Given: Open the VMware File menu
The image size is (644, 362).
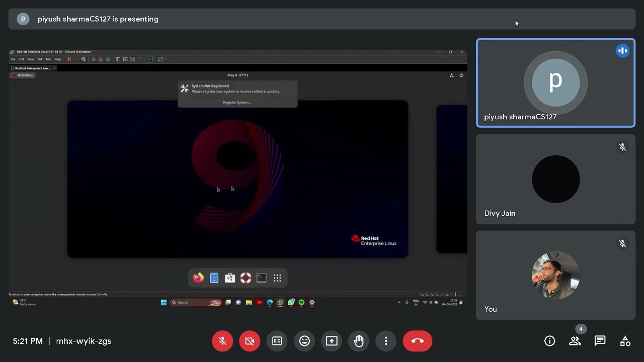Looking at the screenshot, I should tap(13, 59).
